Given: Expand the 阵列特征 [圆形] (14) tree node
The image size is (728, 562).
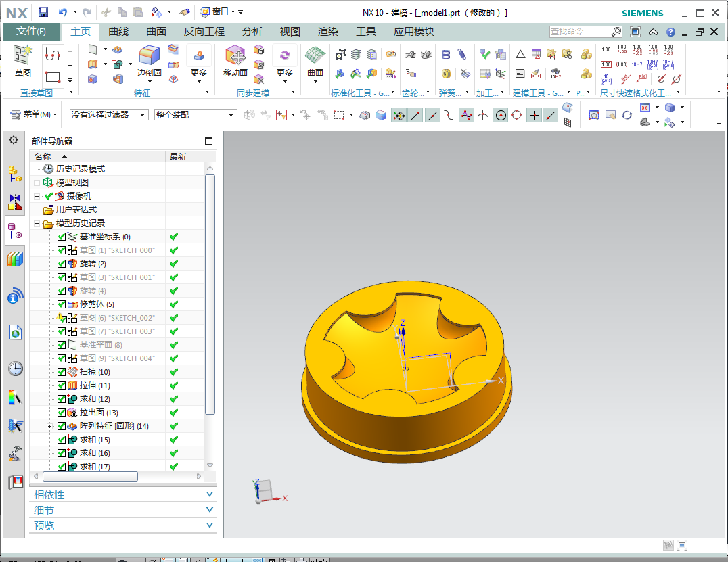Looking at the screenshot, I should pos(50,426).
